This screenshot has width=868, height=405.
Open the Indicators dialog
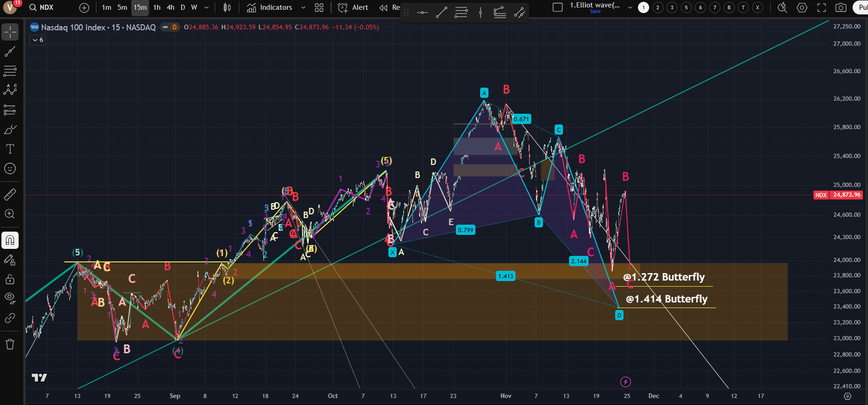[270, 7]
